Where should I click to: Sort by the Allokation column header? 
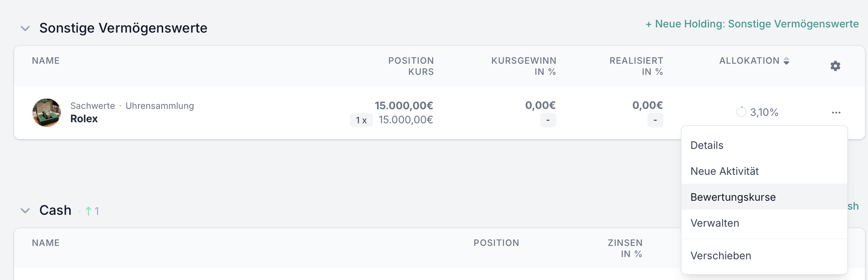tap(749, 61)
